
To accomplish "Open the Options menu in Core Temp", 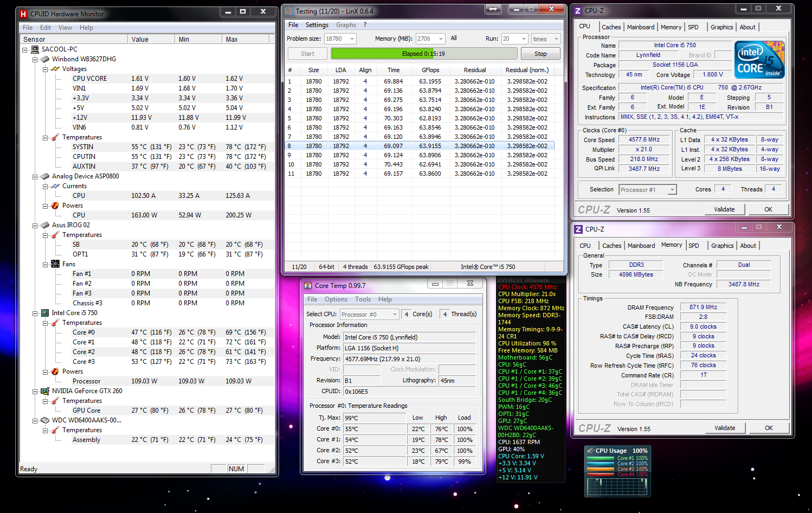I will 336,299.
